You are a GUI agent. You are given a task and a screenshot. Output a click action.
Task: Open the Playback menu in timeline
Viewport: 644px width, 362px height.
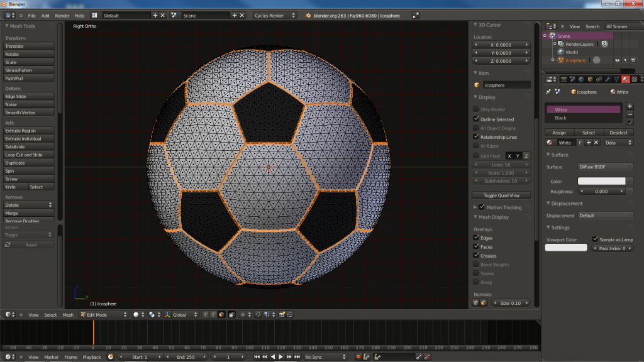92,357
